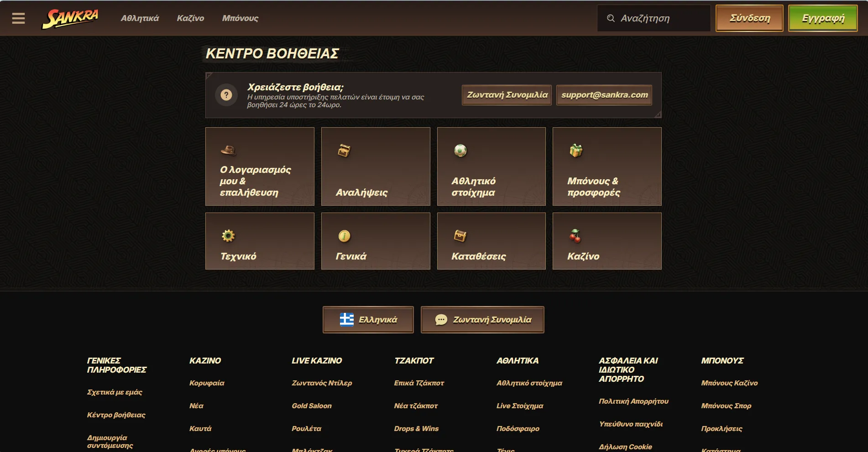Click the Μπόνους Σπορ footer link
Screen dimensions: 868x452
tap(726, 406)
